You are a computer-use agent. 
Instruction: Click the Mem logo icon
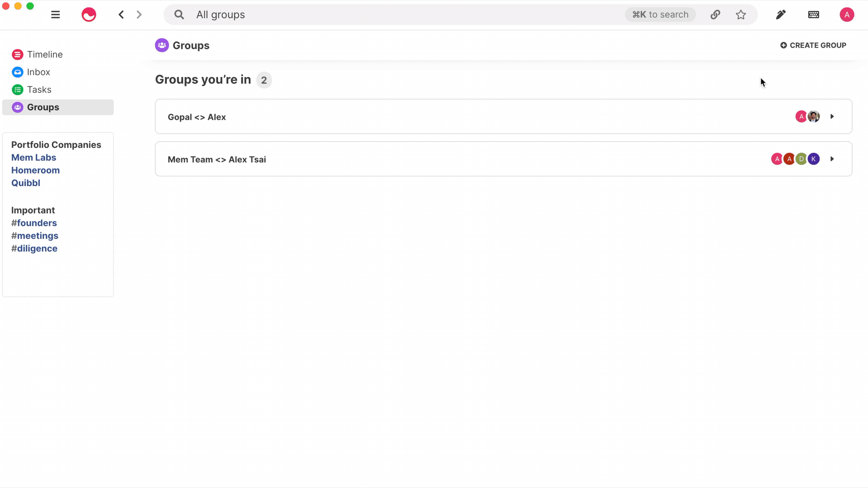[89, 15]
